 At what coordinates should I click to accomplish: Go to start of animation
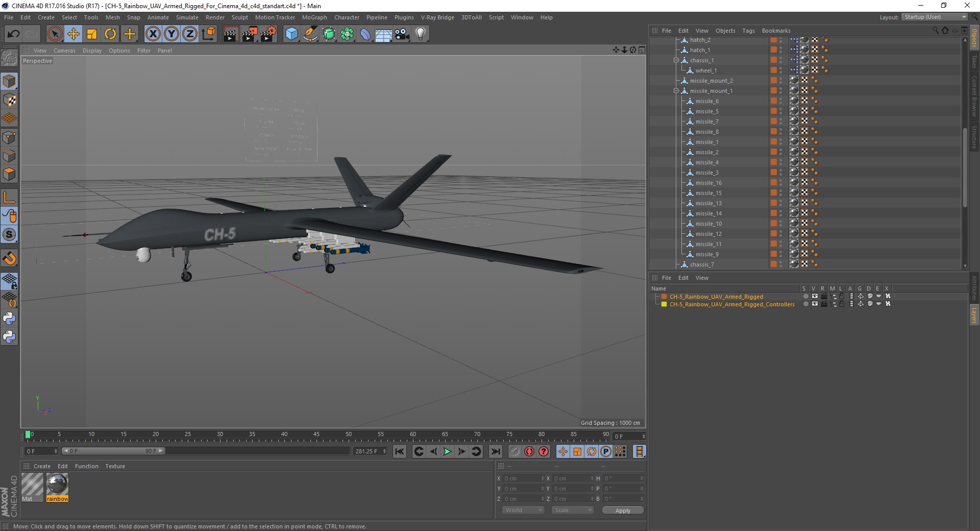coord(400,451)
